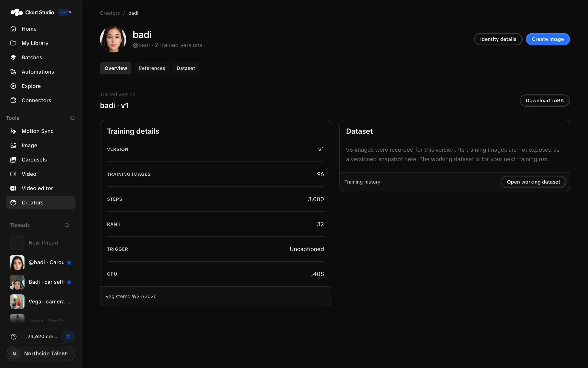Viewport: 588px width, 368px height.
Task: Click the Explore compass icon
Action: point(13,86)
